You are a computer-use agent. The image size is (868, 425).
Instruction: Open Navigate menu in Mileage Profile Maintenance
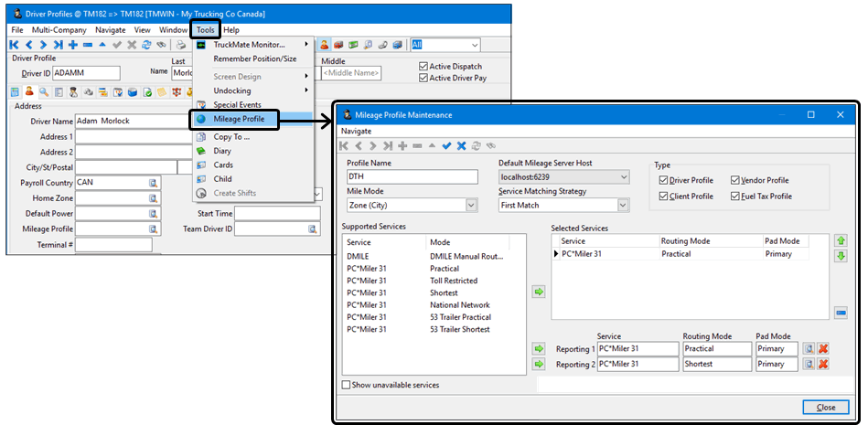pos(357,131)
